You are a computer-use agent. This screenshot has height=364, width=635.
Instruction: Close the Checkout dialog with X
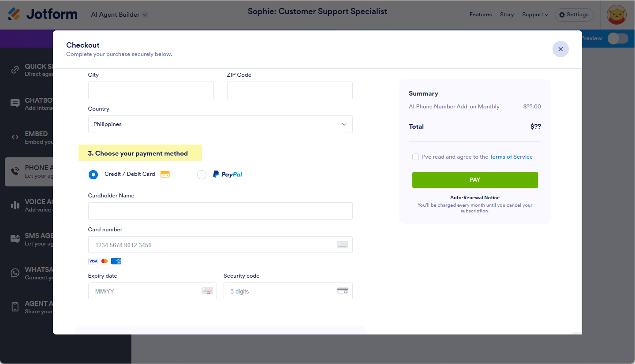pyautogui.click(x=560, y=49)
